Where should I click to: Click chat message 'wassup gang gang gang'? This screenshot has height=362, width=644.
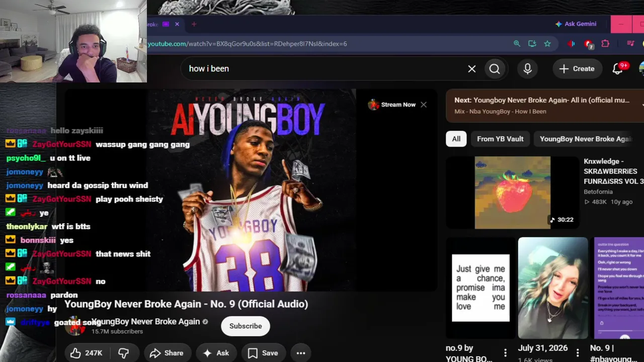coord(142,144)
